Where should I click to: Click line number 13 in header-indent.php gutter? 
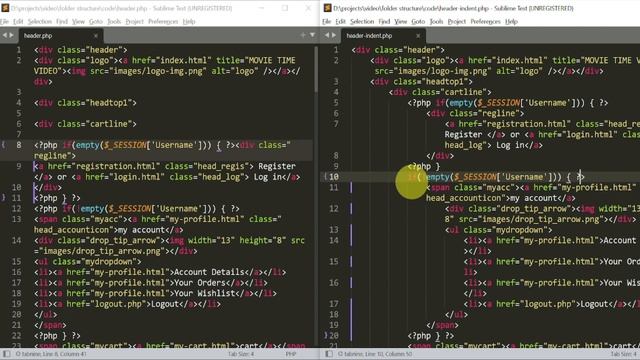(334, 229)
